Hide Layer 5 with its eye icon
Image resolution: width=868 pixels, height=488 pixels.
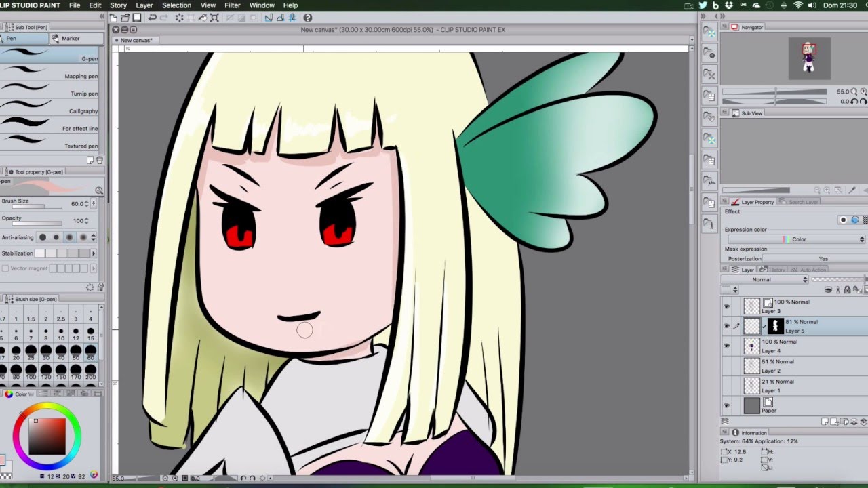pyautogui.click(x=726, y=326)
